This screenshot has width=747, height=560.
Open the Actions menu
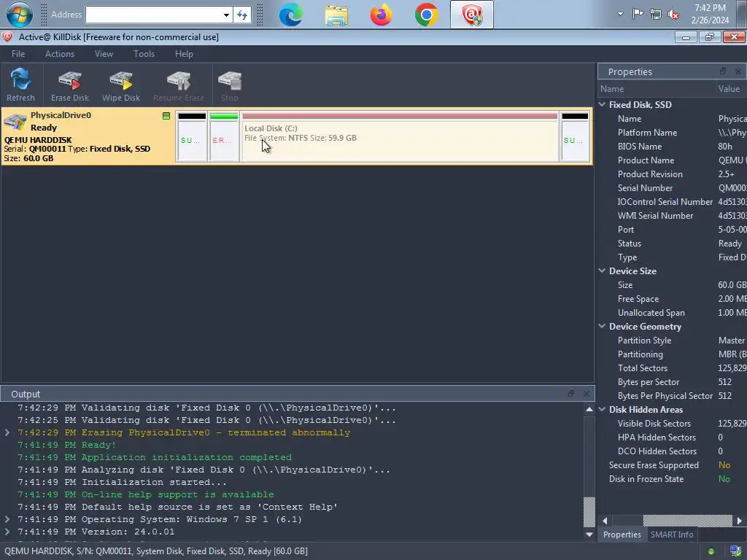click(60, 54)
